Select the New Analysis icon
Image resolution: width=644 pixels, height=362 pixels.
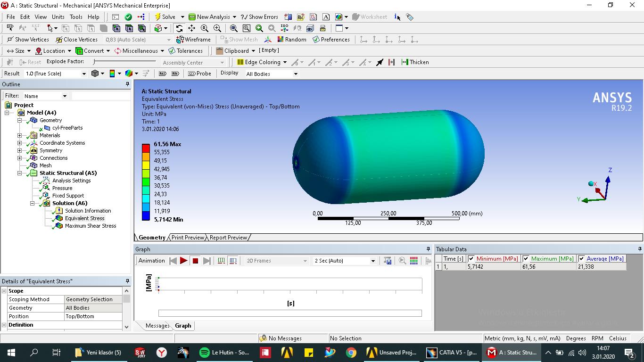191,16
